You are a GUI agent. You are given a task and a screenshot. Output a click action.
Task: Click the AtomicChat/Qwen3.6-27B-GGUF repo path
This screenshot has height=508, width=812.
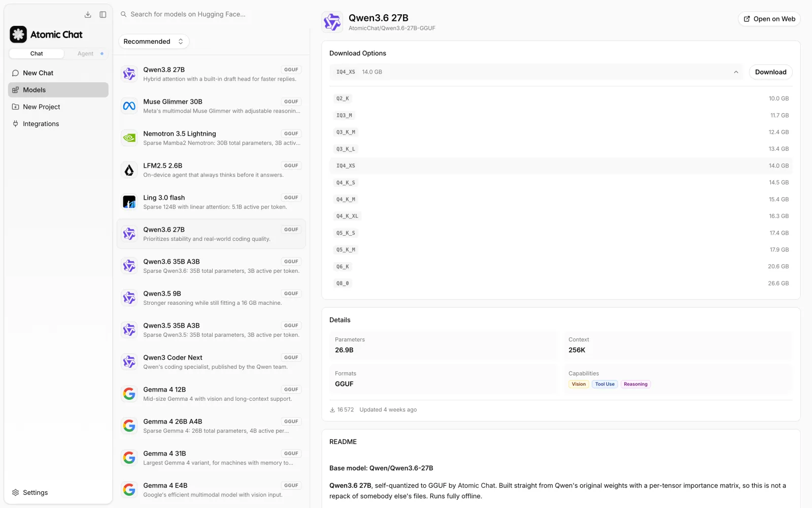[x=392, y=28]
